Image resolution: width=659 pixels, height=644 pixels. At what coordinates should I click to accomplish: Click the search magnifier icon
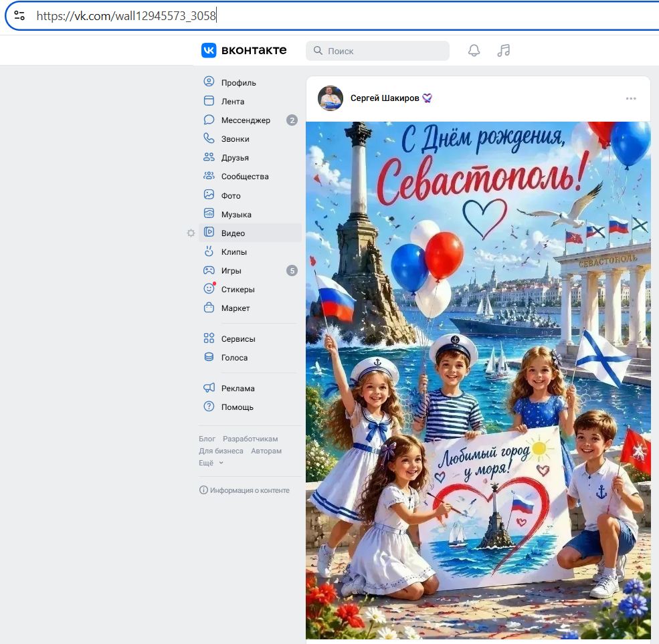coord(318,51)
